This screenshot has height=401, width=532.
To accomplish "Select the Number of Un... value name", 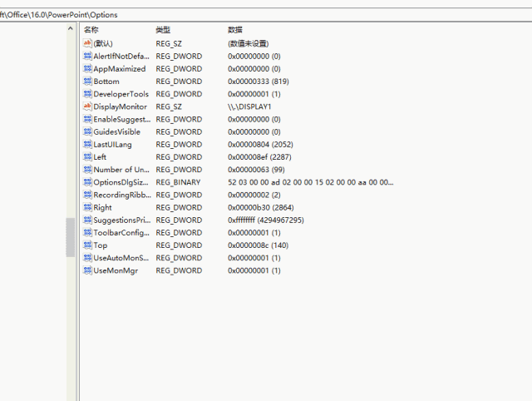I will coord(121,170).
